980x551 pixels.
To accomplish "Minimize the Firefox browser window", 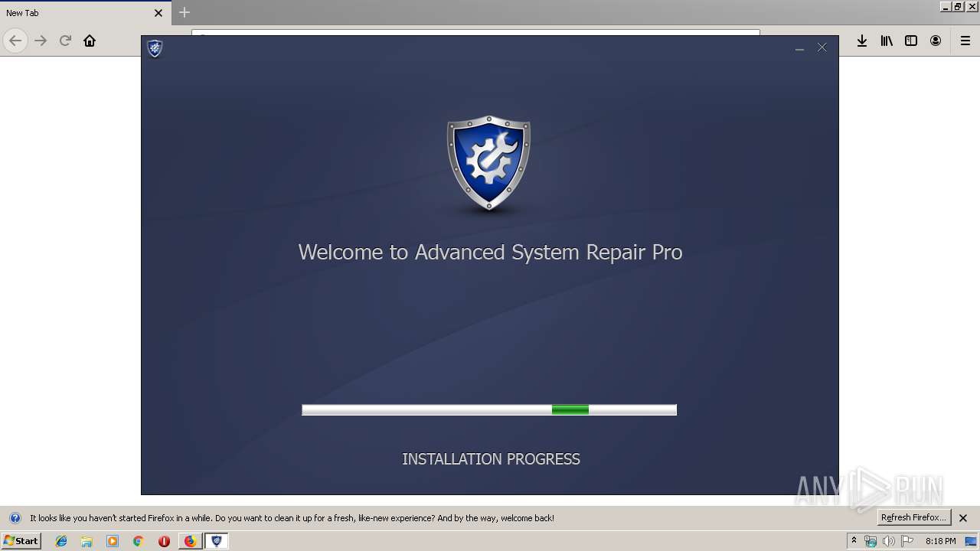I will point(945,6).
